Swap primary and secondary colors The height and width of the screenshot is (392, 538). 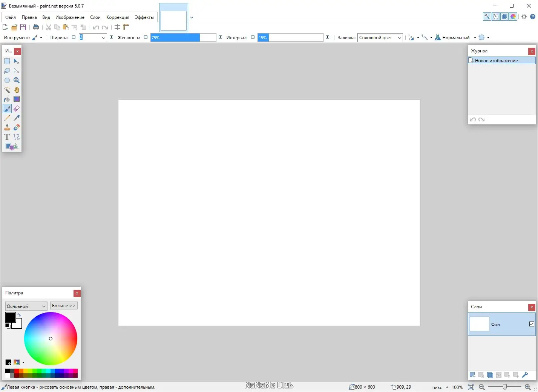click(x=19, y=315)
